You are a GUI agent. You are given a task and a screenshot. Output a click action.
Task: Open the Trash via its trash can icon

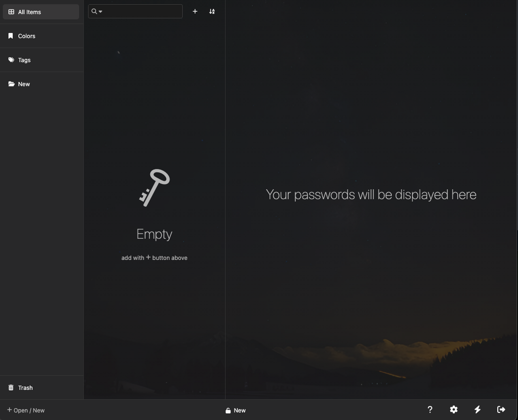point(11,388)
